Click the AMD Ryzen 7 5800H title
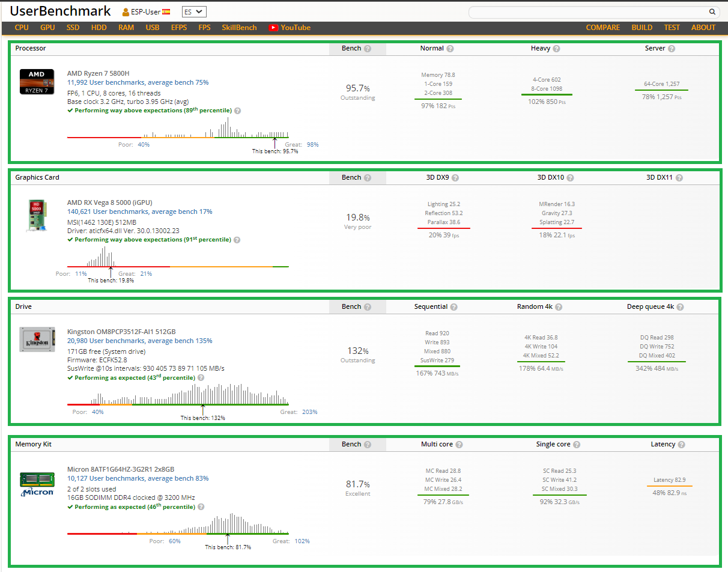 99,73
